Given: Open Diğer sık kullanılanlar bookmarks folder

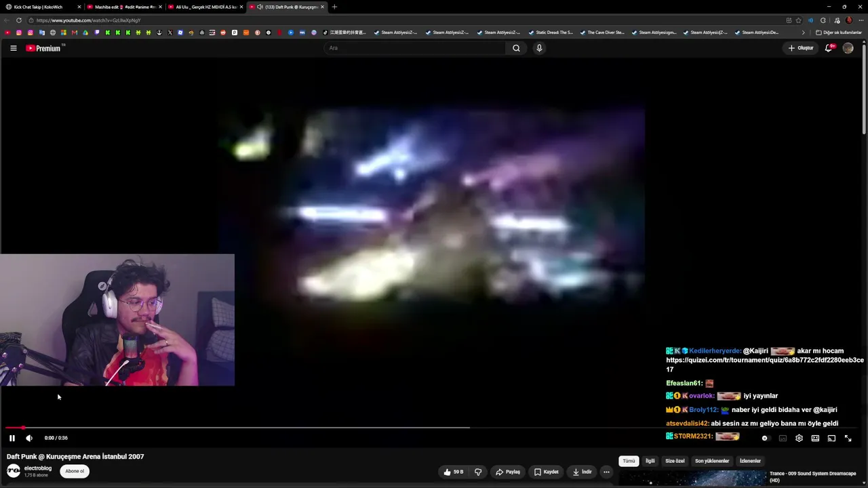Looking at the screenshot, I should click(839, 33).
